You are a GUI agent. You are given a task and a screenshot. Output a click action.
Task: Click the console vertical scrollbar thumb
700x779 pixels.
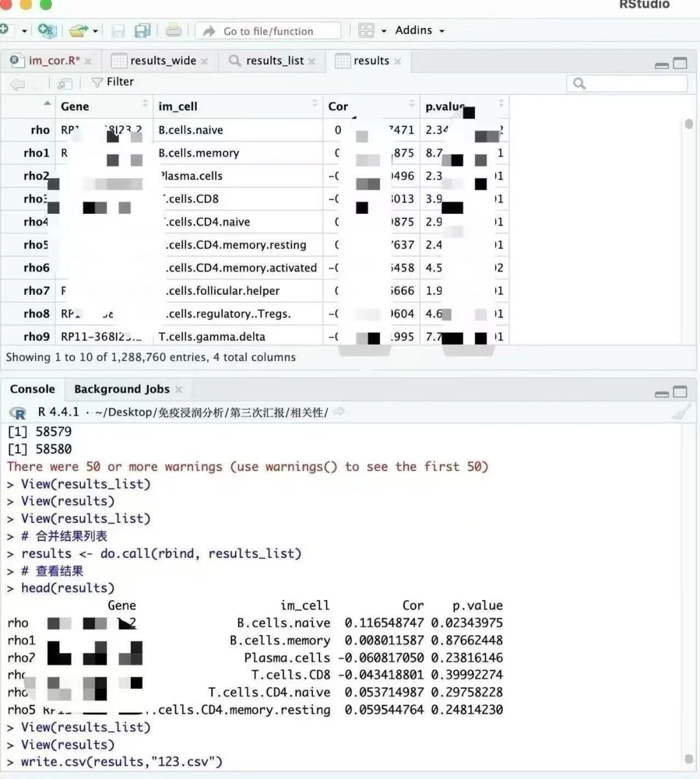[688, 758]
